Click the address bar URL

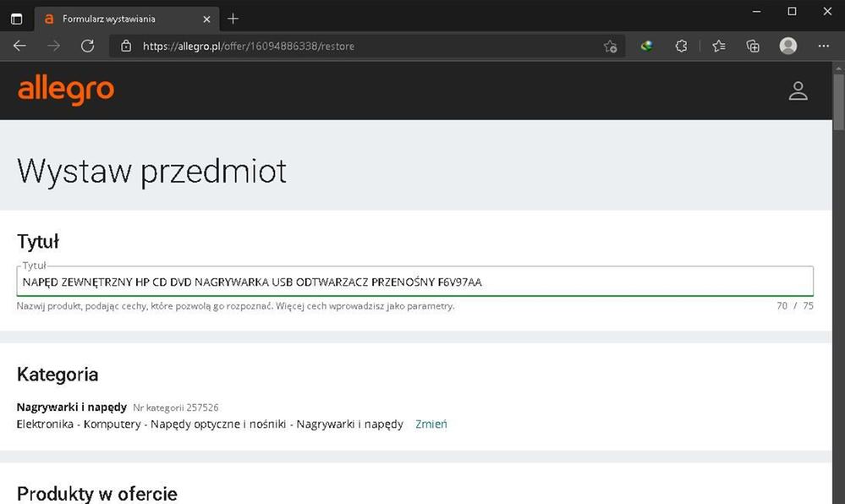click(249, 47)
